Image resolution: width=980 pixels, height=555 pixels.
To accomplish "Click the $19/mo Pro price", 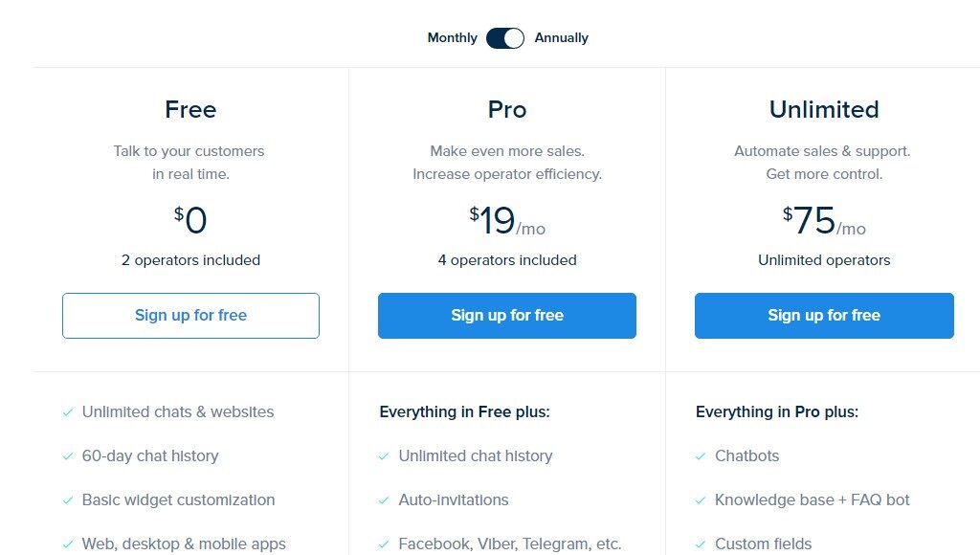I will (507, 222).
